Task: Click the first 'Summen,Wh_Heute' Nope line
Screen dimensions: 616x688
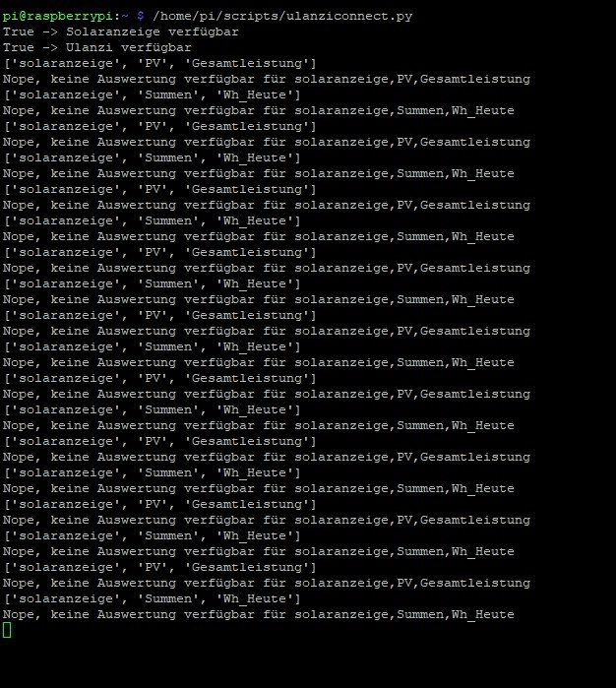Action: (x=259, y=111)
